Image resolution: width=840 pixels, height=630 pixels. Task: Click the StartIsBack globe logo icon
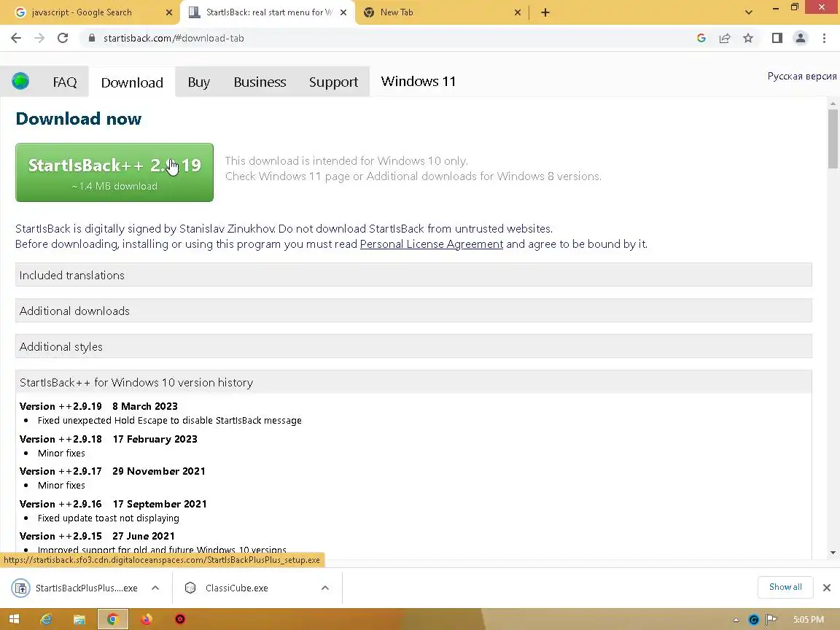[20, 81]
